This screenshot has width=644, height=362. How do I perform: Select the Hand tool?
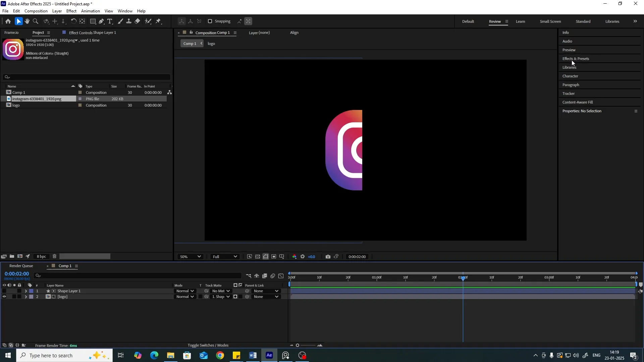click(27, 21)
